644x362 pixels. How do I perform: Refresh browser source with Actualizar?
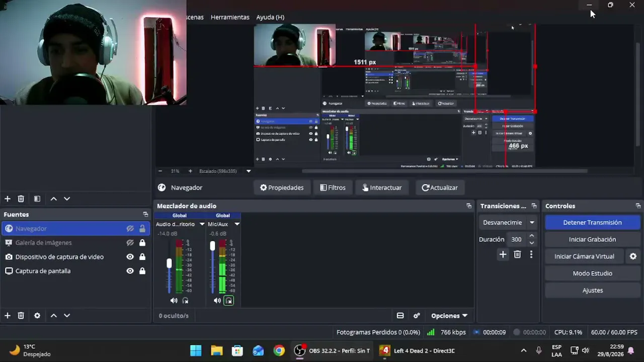click(440, 188)
